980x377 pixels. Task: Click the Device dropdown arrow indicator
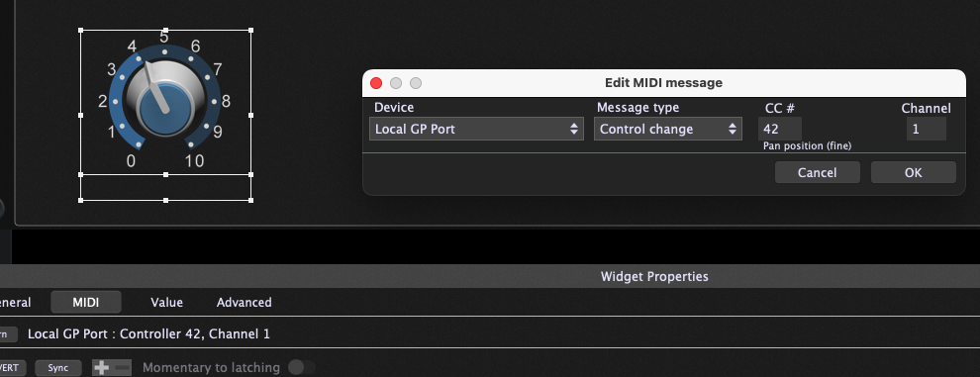click(573, 130)
